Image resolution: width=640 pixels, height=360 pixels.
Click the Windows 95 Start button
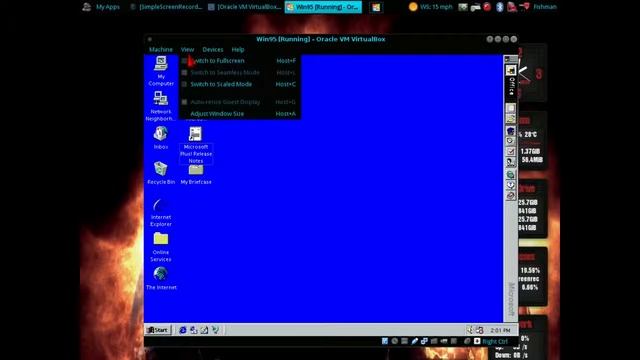point(157,330)
